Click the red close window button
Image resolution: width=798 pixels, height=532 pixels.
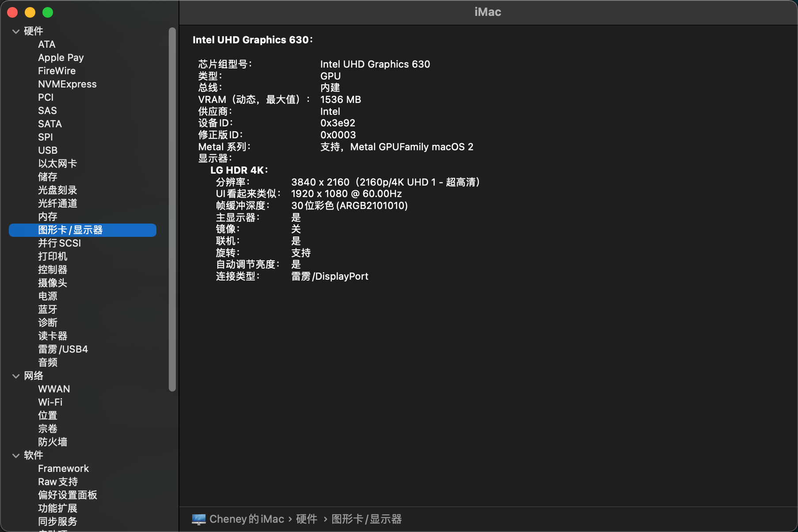(12, 12)
